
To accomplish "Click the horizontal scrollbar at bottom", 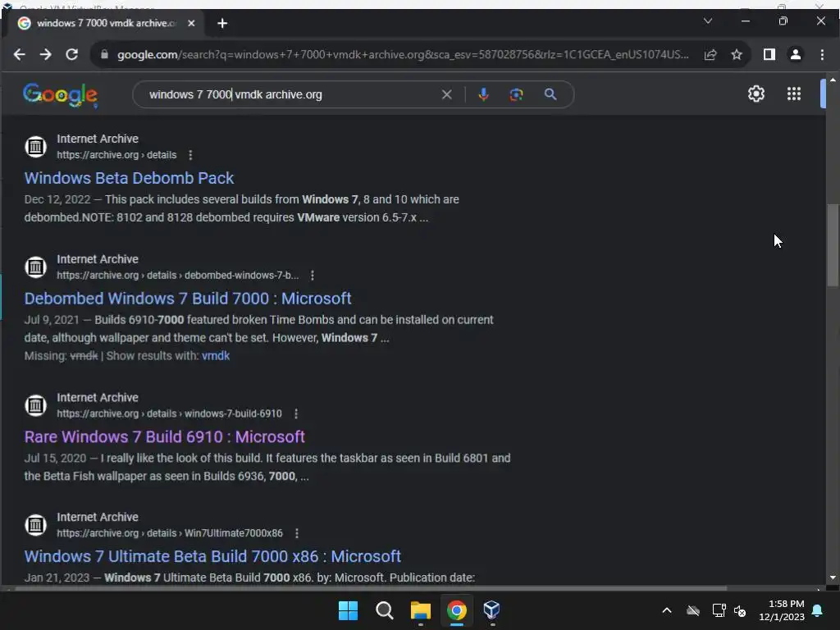I will point(371,588).
